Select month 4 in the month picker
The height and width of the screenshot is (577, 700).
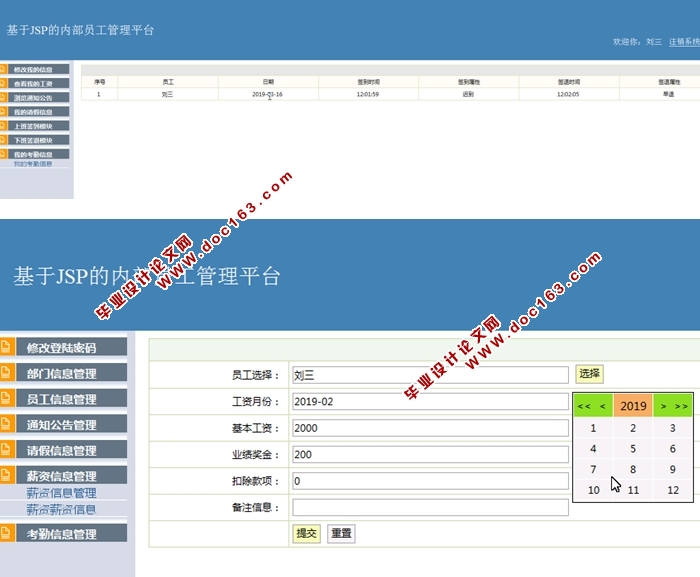pos(593,448)
